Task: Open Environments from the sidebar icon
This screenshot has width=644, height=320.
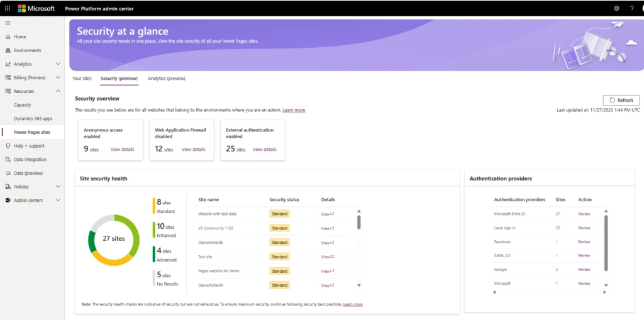Action: coord(8,50)
